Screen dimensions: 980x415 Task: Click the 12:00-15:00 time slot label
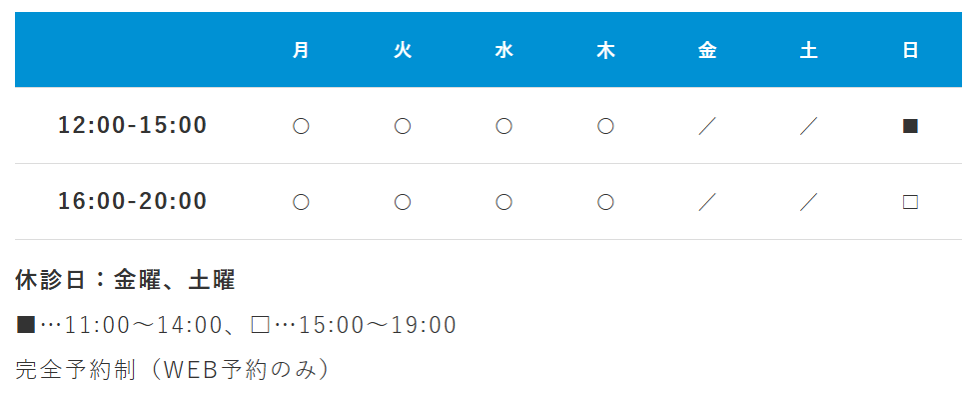tap(133, 126)
